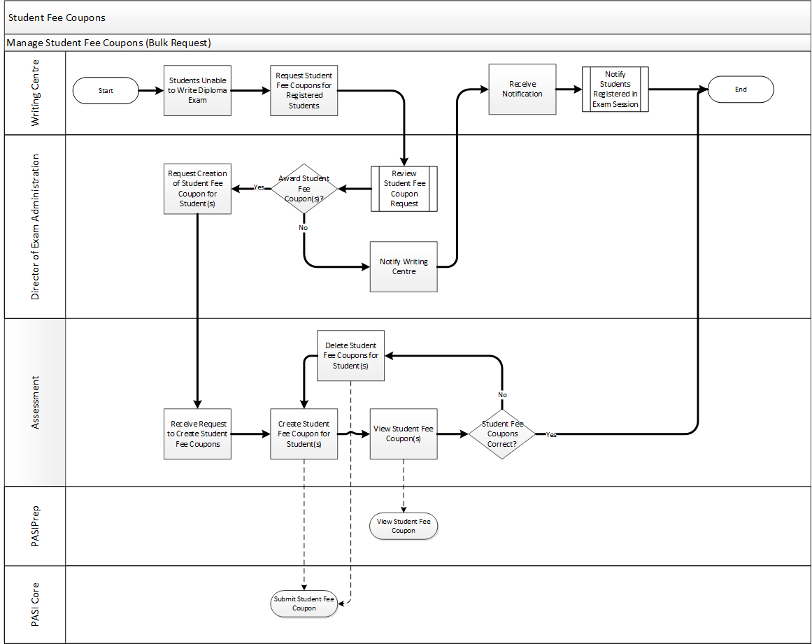Select the Director of Exam Administration lane label
812x644 pixels.
(35, 227)
